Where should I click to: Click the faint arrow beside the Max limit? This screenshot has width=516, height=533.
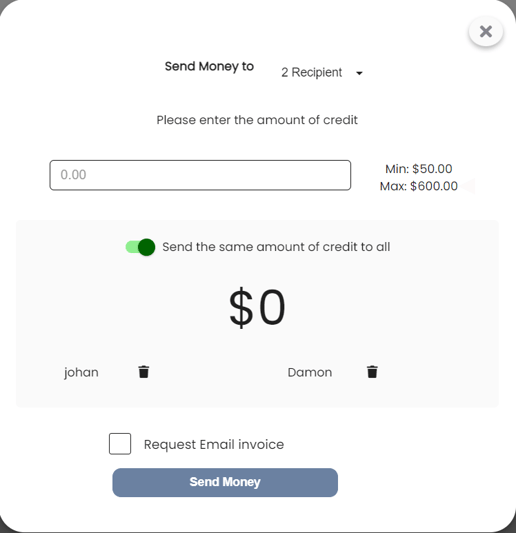pyautogui.click(x=469, y=186)
